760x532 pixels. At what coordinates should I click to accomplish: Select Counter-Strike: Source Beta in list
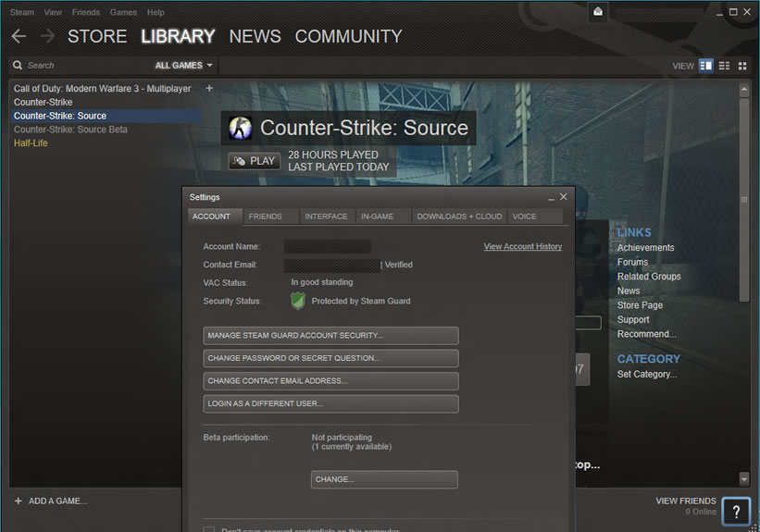[x=70, y=130]
